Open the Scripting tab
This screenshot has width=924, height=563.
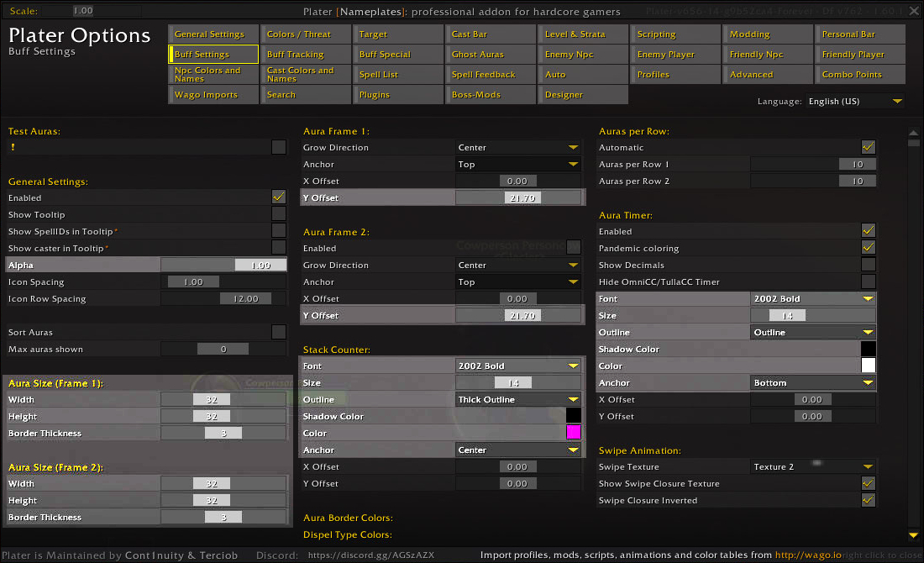[x=675, y=34]
